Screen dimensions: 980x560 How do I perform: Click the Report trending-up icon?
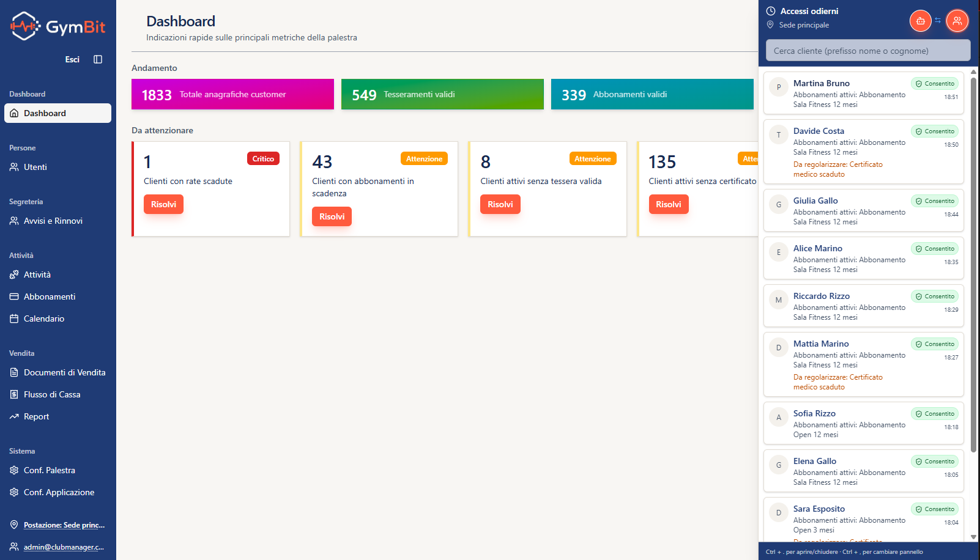(x=14, y=416)
